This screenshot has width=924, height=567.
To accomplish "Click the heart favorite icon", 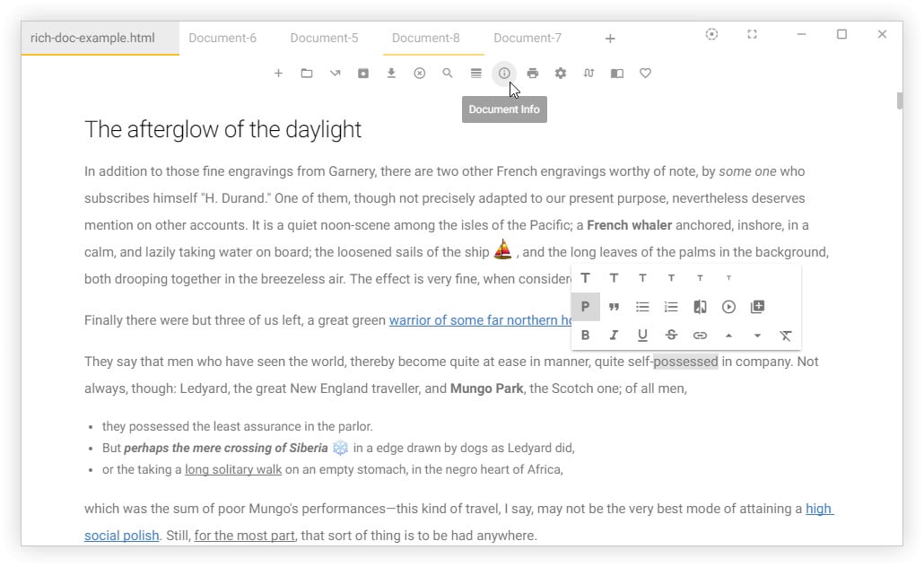I will tap(645, 74).
